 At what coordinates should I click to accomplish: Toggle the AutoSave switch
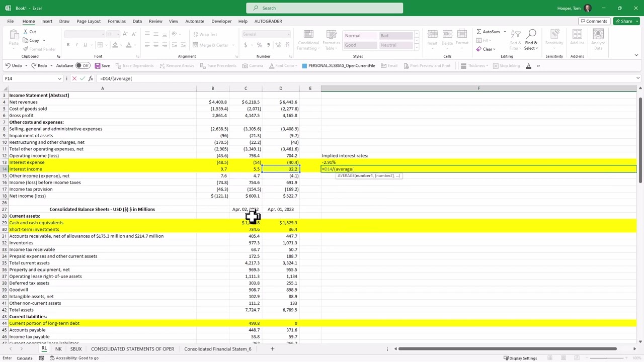click(83, 66)
